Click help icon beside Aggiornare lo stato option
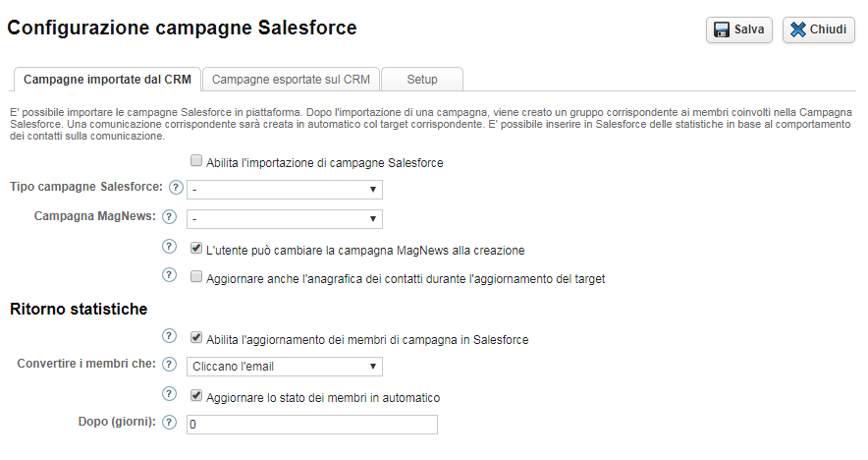The image size is (868, 460). click(x=169, y=393)
